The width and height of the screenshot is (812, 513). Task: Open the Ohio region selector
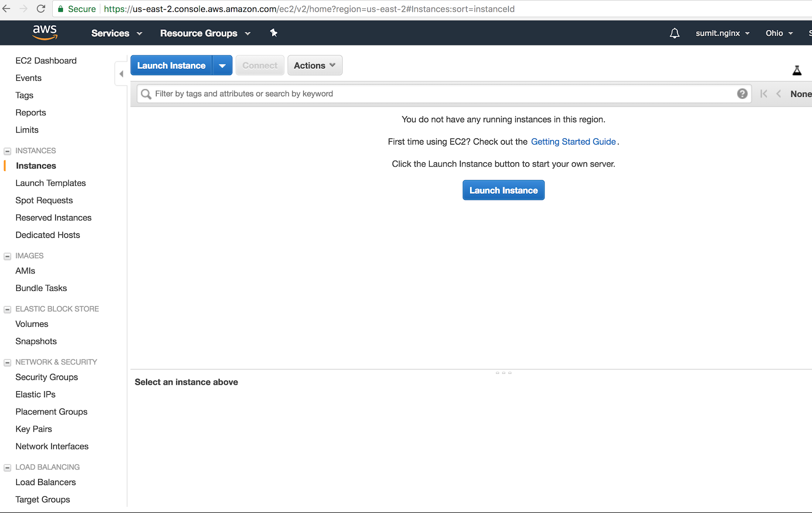click(x=779, y=33)
